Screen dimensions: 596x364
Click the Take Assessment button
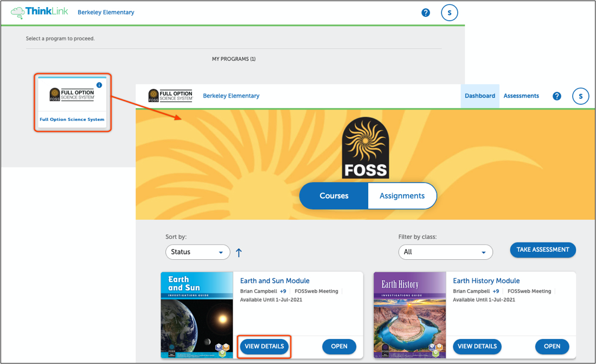542,250
